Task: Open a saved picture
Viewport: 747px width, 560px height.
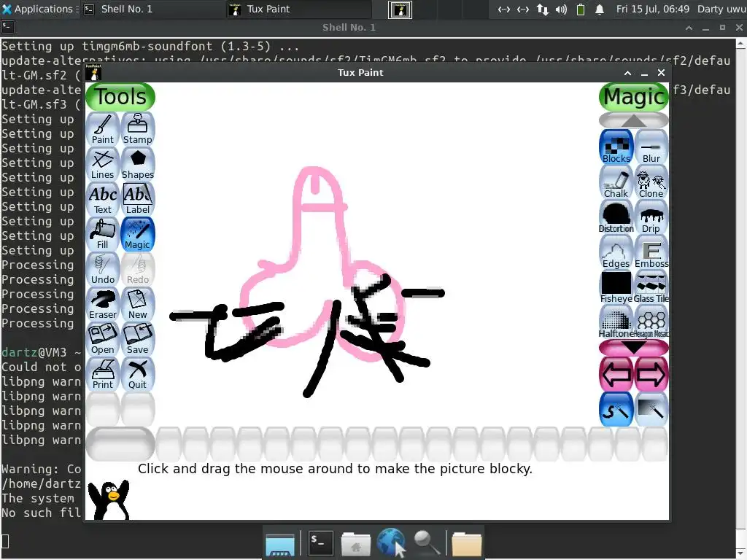Action: point(102,339)
